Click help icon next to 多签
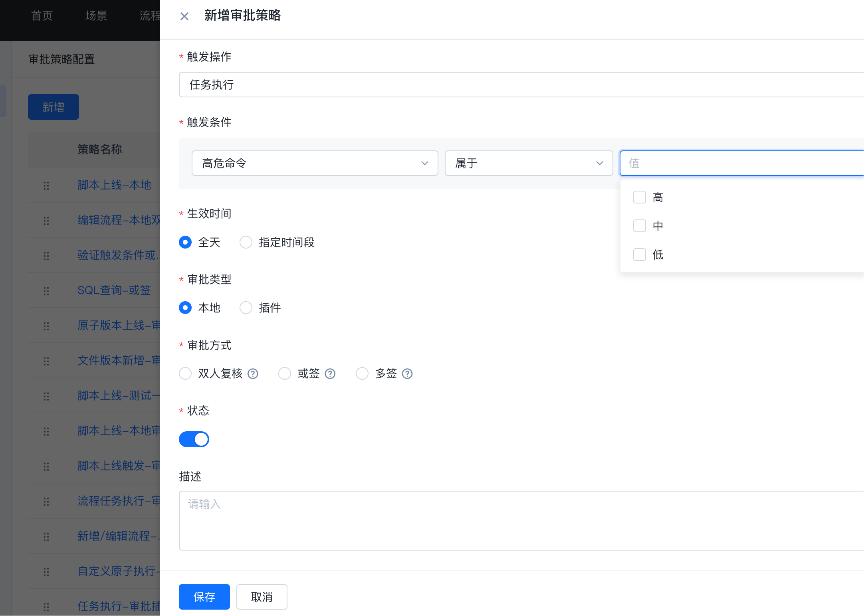 coord(407,374)
